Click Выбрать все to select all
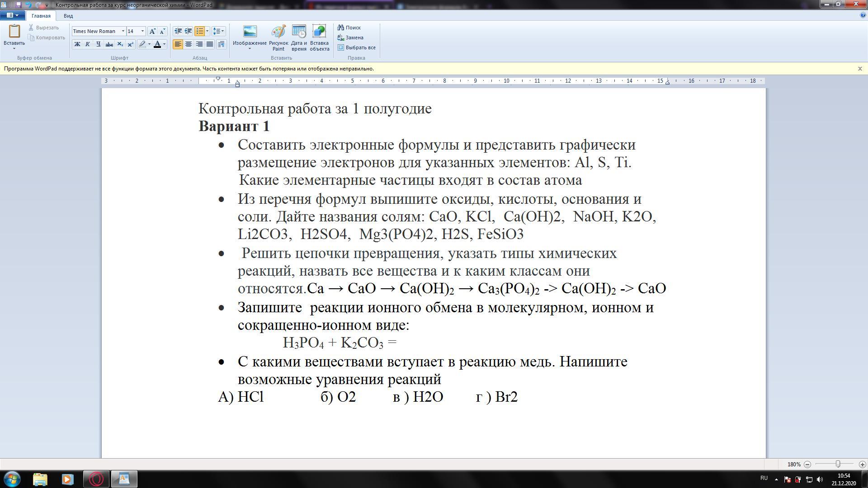Screen dimensions: 868x488 click(x=356, y=47)
